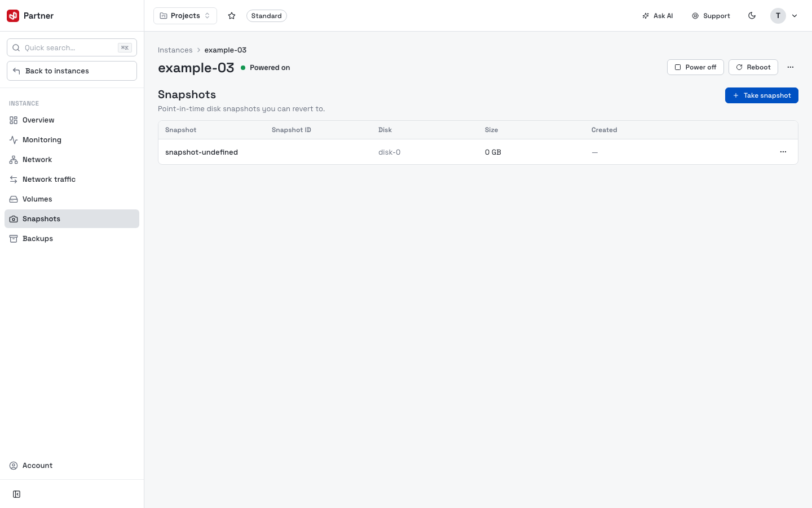This screenshot has height=508, width=812.
Task: Go back to instances list
Action: (x=72, y=71)
